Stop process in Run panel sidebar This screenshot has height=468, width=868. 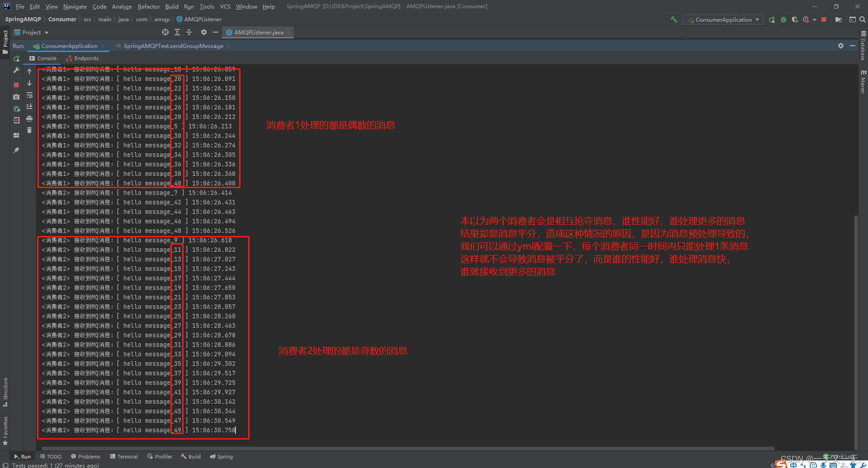pos(16,85)
